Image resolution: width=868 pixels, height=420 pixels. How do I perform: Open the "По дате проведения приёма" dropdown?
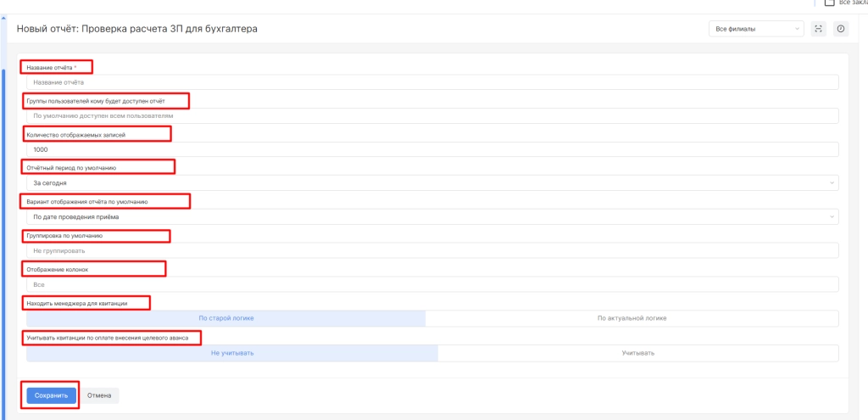pos(432,217)
